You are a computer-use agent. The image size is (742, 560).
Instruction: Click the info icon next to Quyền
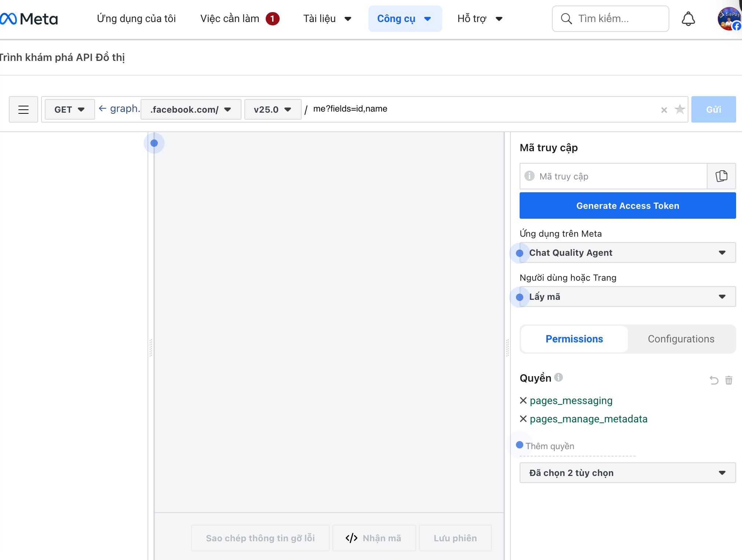[558, 378]
